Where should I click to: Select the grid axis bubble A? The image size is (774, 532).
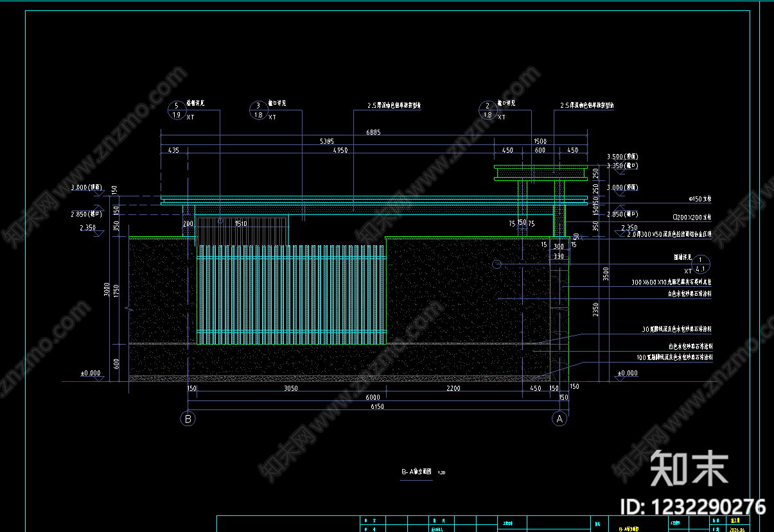coord(559,419)
